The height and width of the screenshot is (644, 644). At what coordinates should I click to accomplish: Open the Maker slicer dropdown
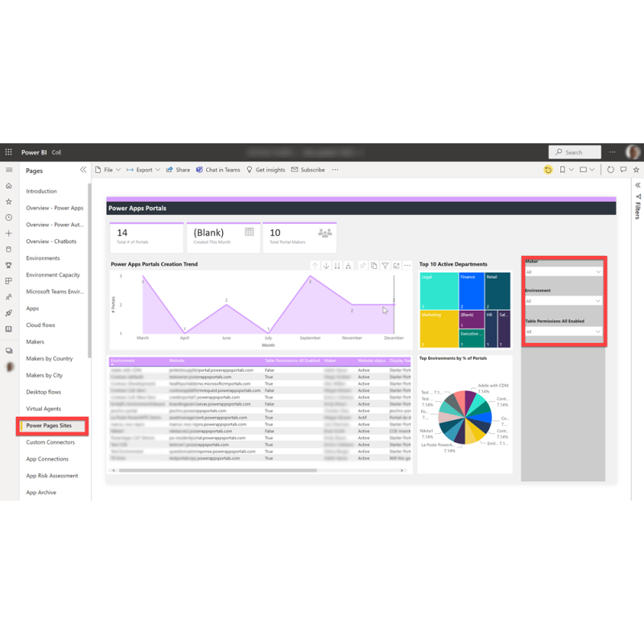pos(563,272)
